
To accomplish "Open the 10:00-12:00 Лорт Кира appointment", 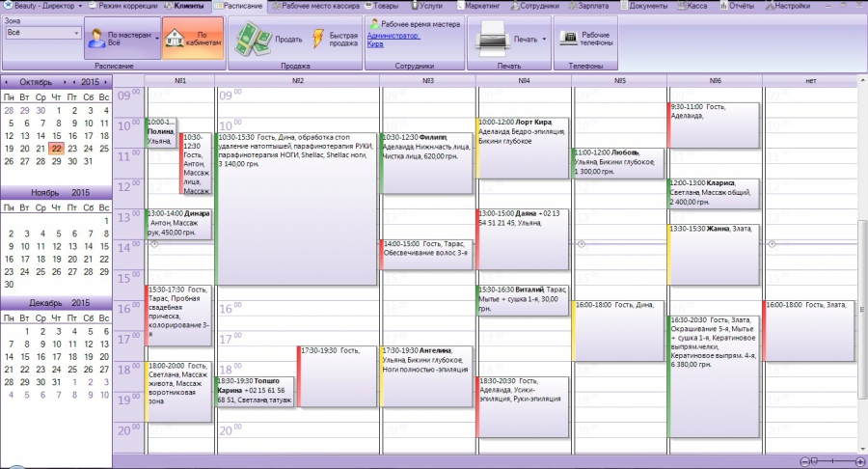I will (x=522, y=148).
